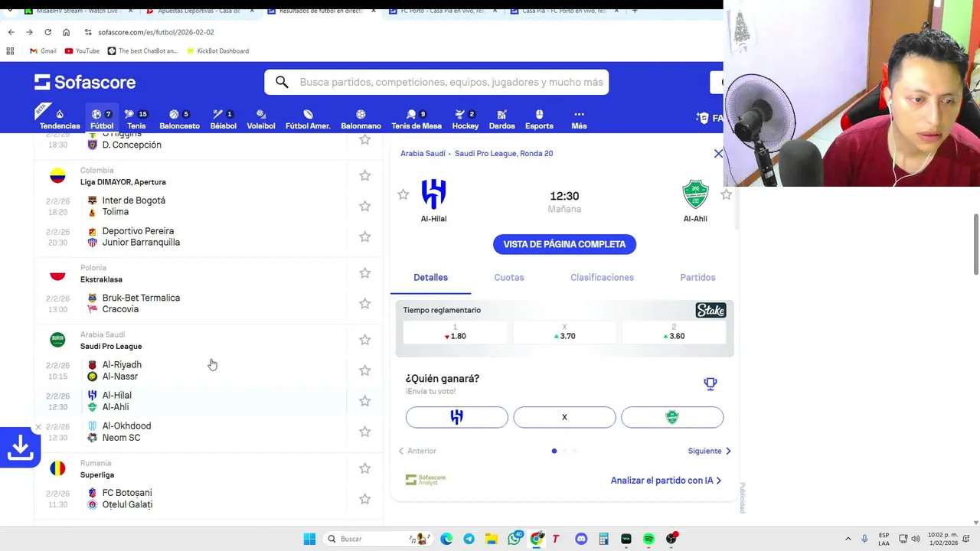The height and width of the screenshot is (551, 980).
Task: Open the Tendencias section
Action: (59, 119)
